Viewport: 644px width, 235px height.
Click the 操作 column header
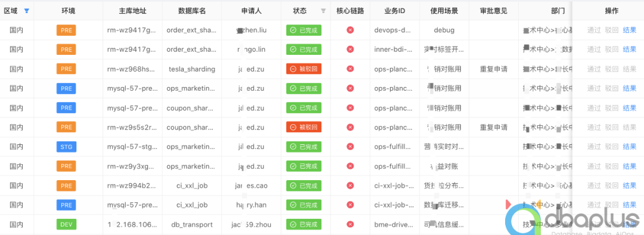click(x=612, y=11)
